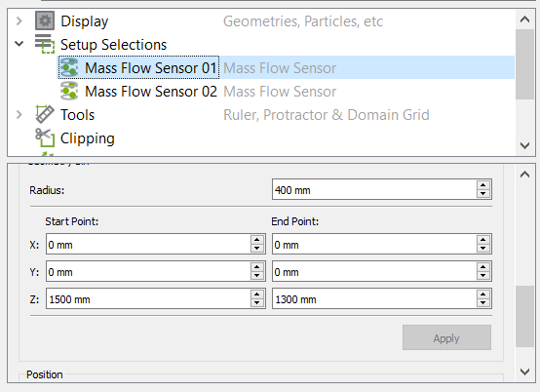This screenshot has width=540, height=392.
Task: Click the Setup Selections icon
Action: pyautogui.click(x=45, y=44)
